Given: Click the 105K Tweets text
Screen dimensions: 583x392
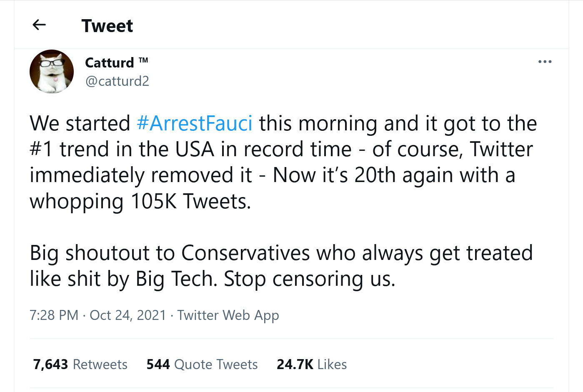Looking at the screenshot, I should 190,201.
